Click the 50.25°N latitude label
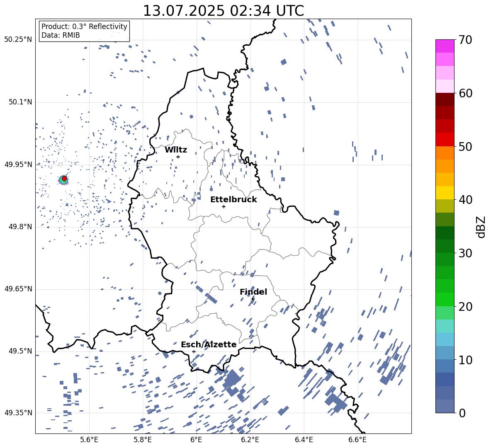This screenshot has width=491, height=448. pos(18,40)
